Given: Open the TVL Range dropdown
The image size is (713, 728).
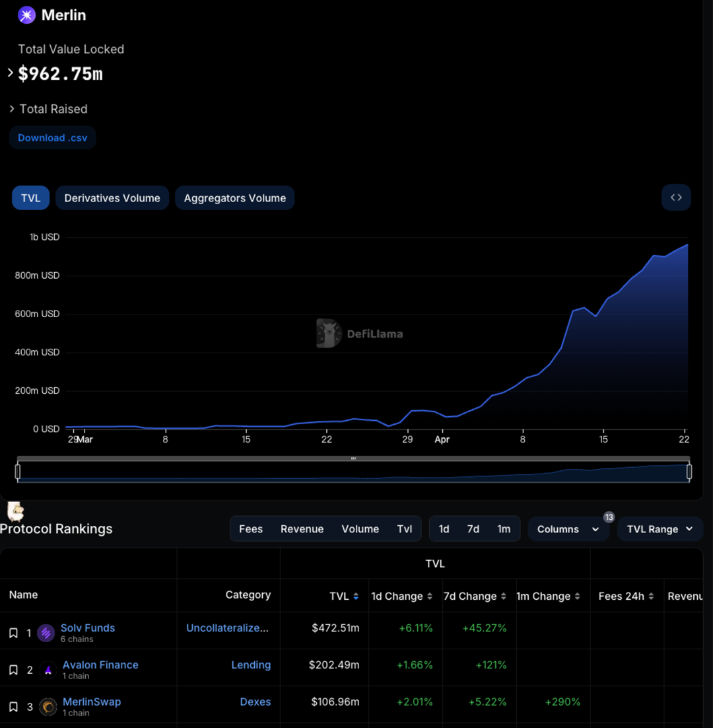Looking at the screenshot, I should click(660, 528).
